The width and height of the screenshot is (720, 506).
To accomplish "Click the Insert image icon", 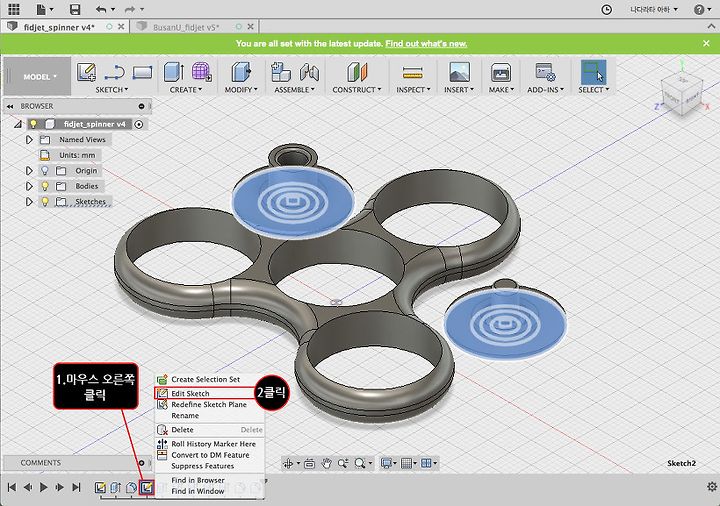I will pyautogui.click(x=459, y=72).
